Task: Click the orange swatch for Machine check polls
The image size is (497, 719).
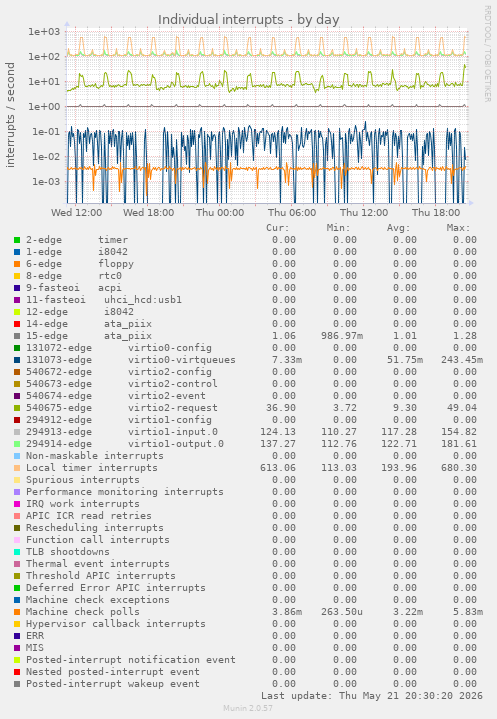Action: [17, 612]
